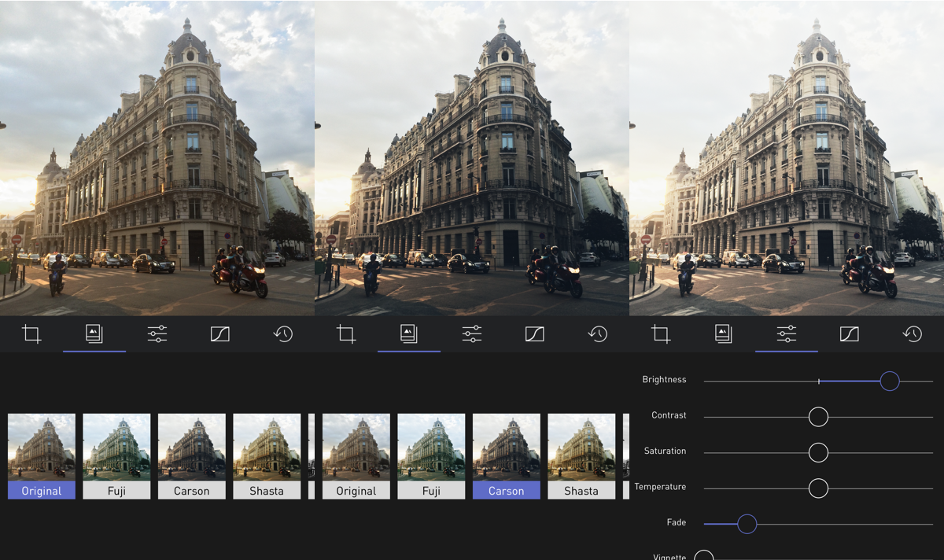Tap the history icon in the middle screen
The width and height of the screenshot is (944, 560).
598,334
